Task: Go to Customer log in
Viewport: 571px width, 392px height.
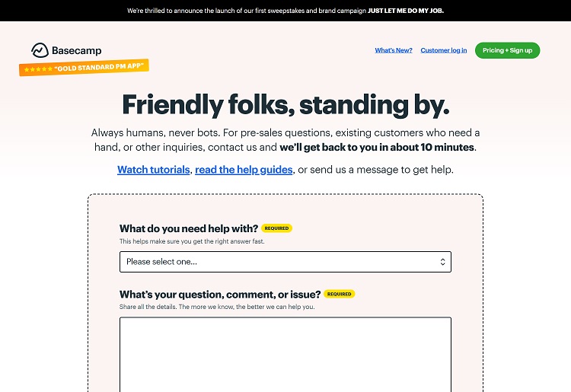Action: tap(444, 50)
